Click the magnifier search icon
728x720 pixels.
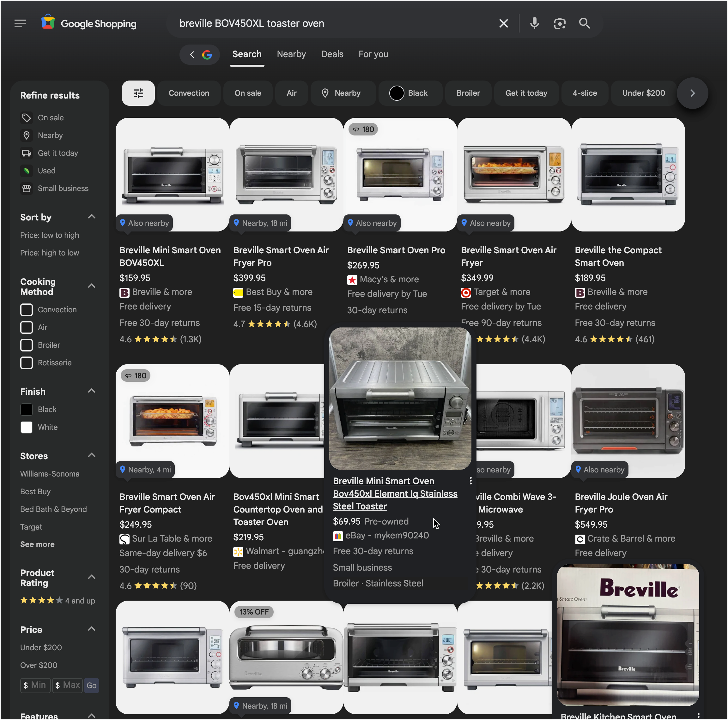[585, 23]
